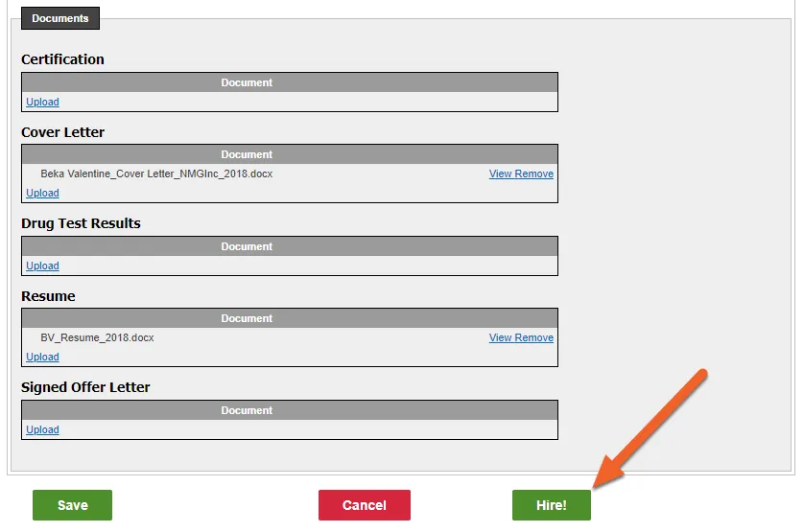Upload another Cover Letter document

point(42,194)
